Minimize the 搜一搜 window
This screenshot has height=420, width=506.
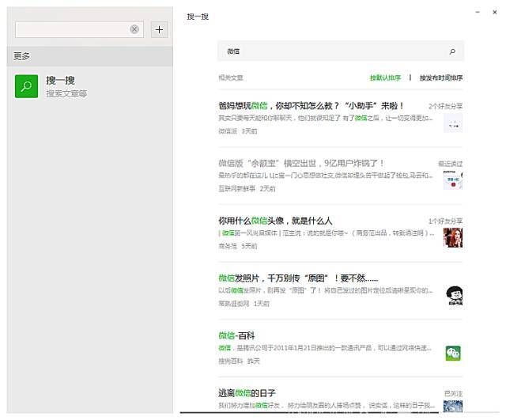click(478, 12)
